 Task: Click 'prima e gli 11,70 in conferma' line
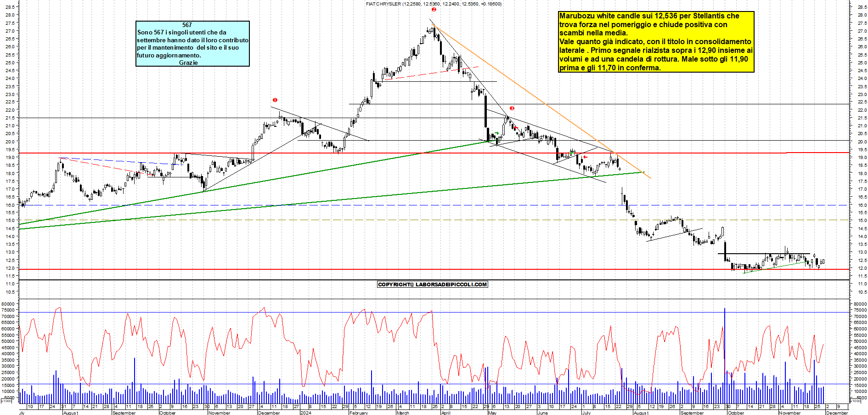click(610, 68)
